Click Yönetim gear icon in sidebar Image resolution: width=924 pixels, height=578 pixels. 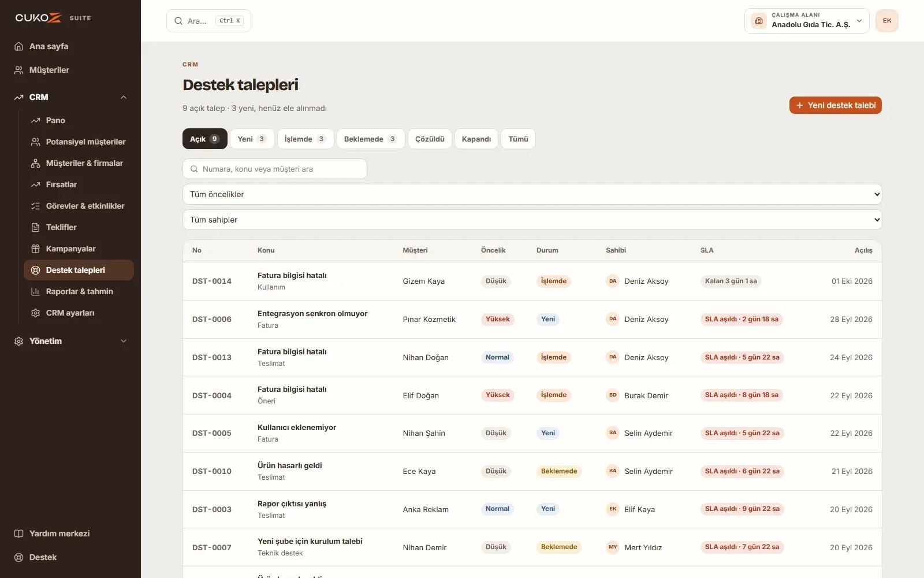pos(18,341)
